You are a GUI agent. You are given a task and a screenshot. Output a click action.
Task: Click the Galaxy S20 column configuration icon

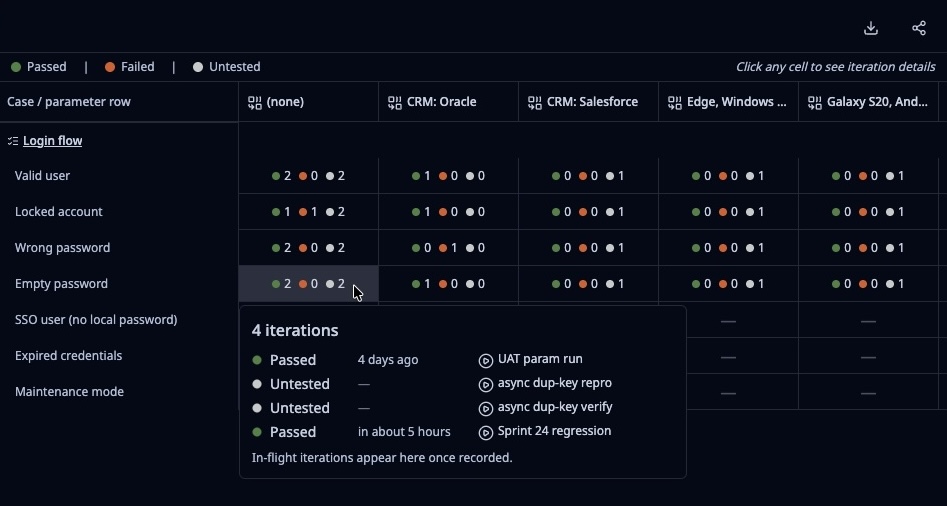815,102
